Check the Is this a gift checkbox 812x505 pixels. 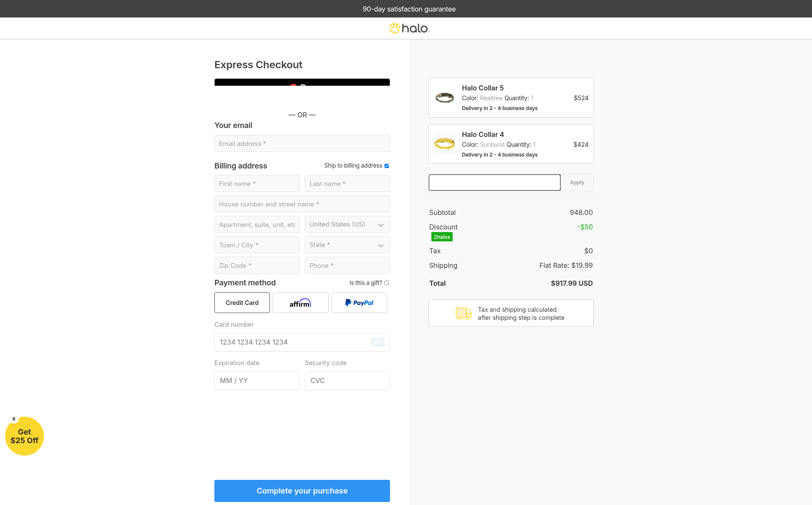(387, 283)
